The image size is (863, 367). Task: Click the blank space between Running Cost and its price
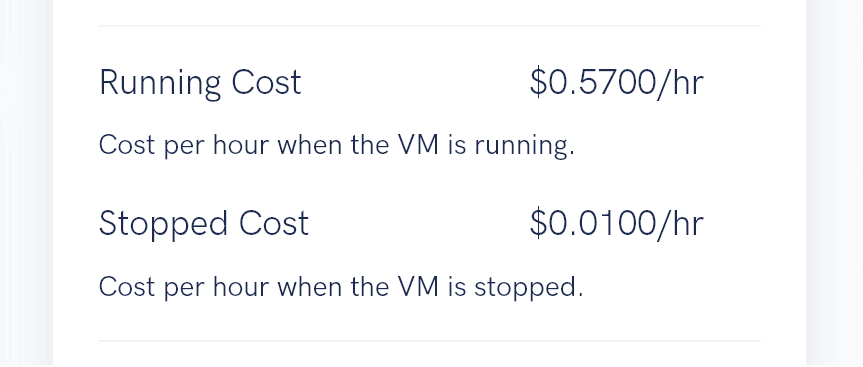tap(416, 84)
